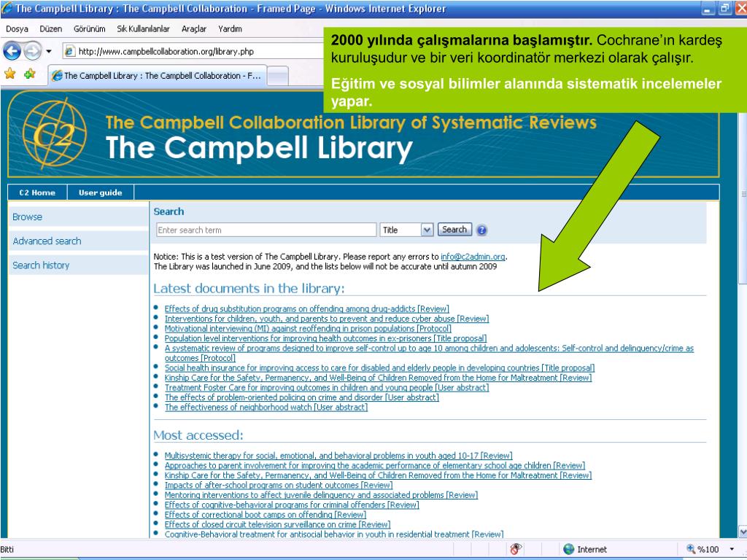Viewport: 747px width, 560px height.
Task: Click the Favorites star icon
Action: click(10, 74)
